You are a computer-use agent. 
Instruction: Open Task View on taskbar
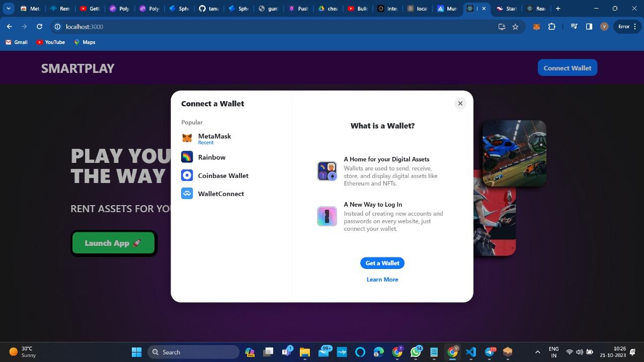268,352
